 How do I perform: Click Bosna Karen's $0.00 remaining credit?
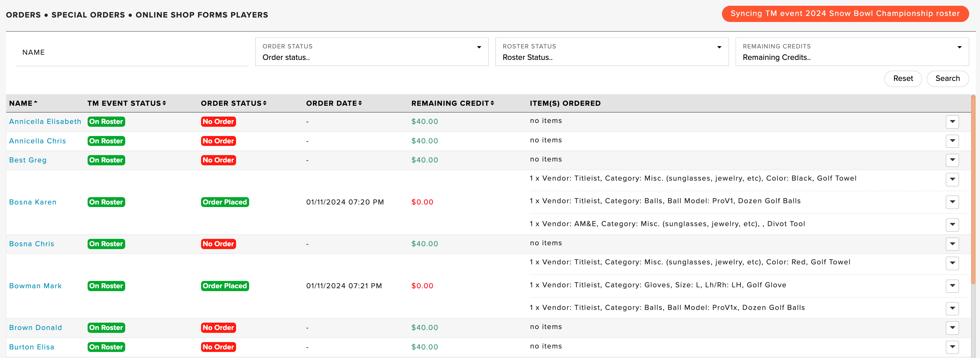422,202
